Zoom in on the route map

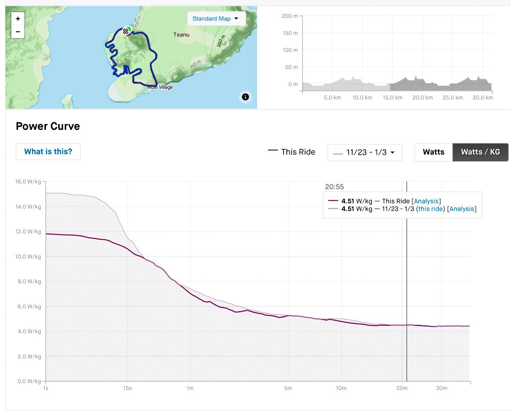pyautogui.click(x=18, y=19)
